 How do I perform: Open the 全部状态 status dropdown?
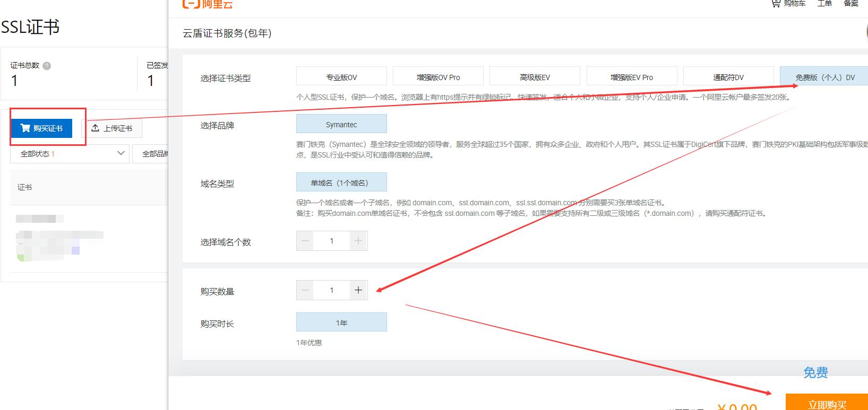[x=70, y=154]
